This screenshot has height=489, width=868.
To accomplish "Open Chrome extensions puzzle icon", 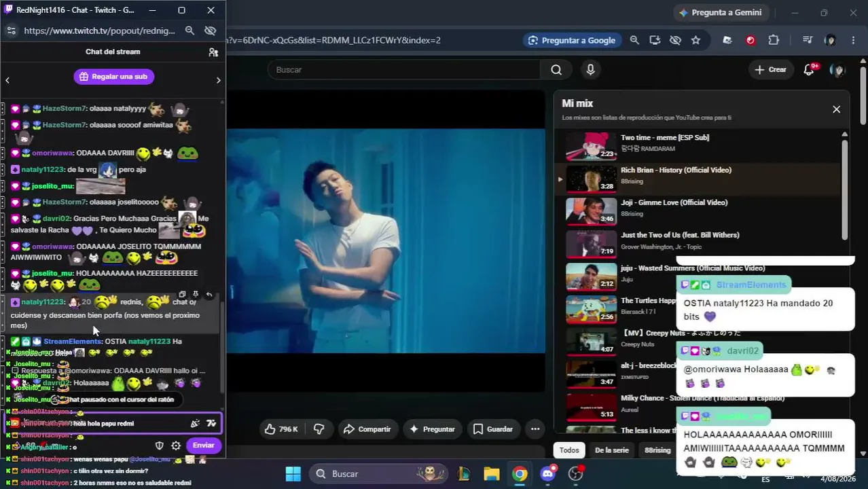I will tap(774, 40).
